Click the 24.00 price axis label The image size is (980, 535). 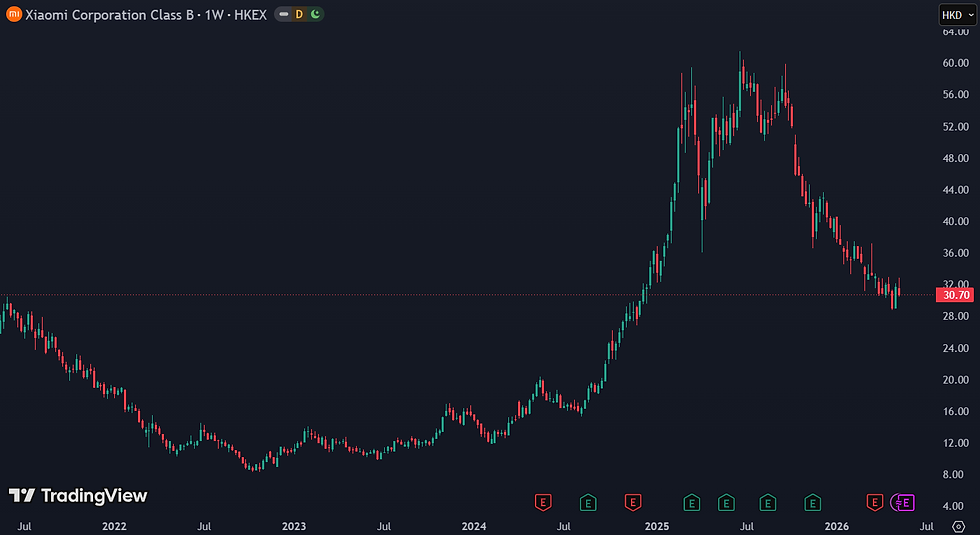956,348
